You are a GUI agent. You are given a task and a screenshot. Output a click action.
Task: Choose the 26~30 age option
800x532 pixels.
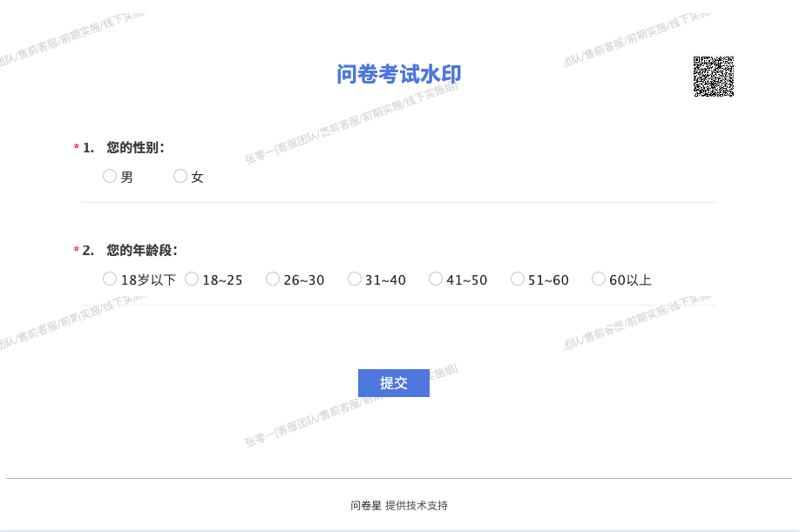pos(273,279)
